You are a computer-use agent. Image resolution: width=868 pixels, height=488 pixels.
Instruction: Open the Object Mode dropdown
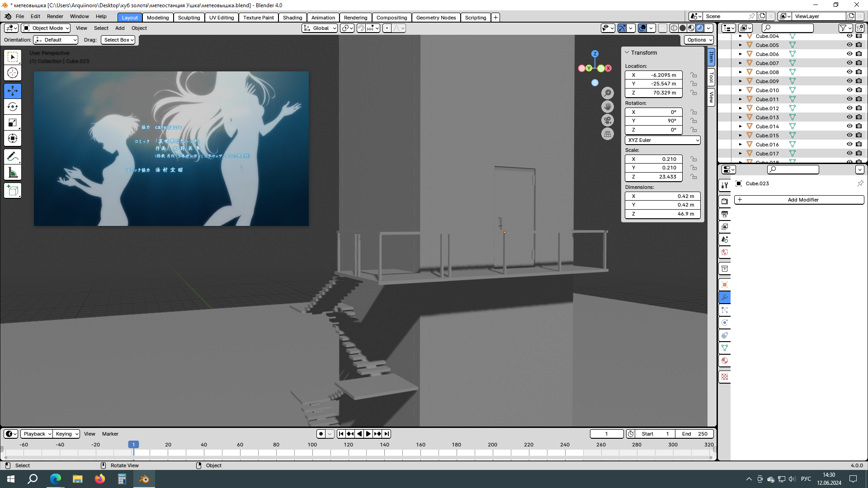click(46, 28)
